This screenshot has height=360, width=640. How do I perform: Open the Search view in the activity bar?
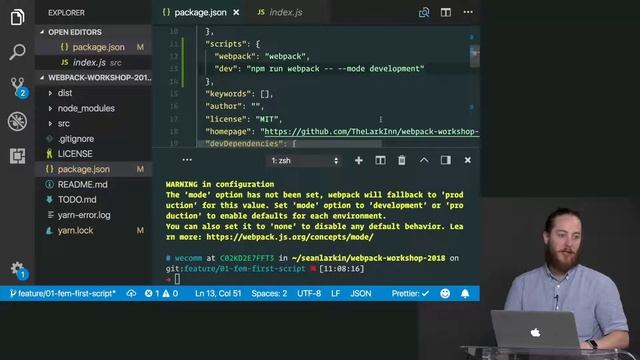(x=17, y=52)
